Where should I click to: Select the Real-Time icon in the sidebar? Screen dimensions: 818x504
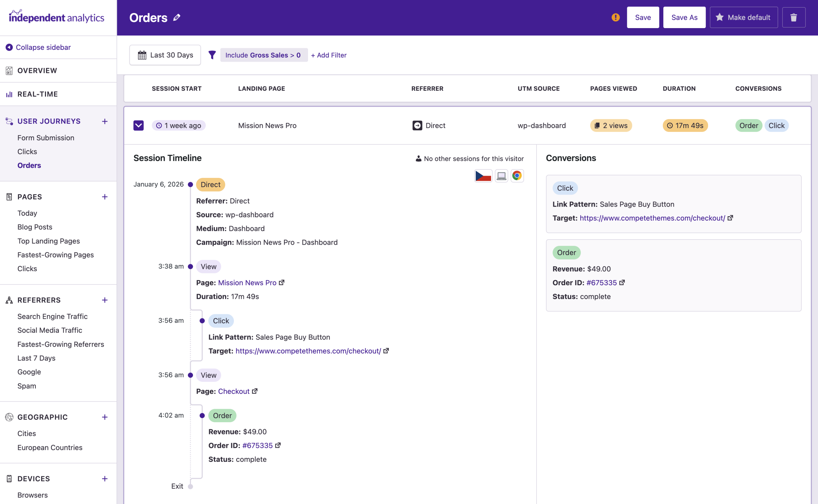tap(9, 94)
